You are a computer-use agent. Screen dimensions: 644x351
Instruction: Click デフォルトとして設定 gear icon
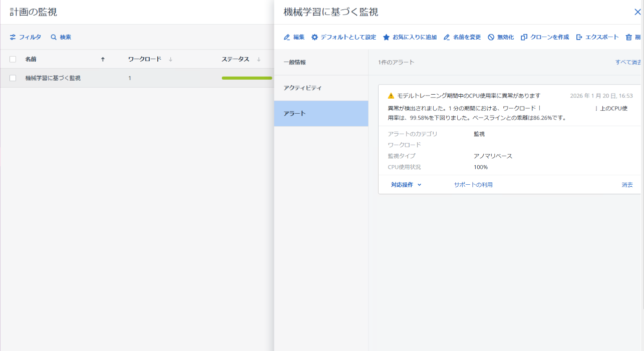point(314,37)
